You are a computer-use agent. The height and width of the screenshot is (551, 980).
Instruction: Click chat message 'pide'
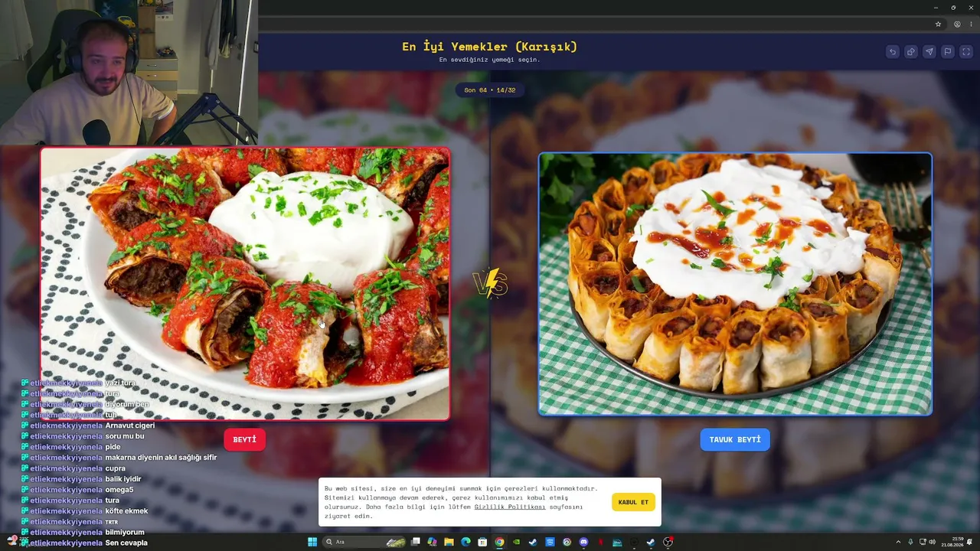[x=113, y=447]
